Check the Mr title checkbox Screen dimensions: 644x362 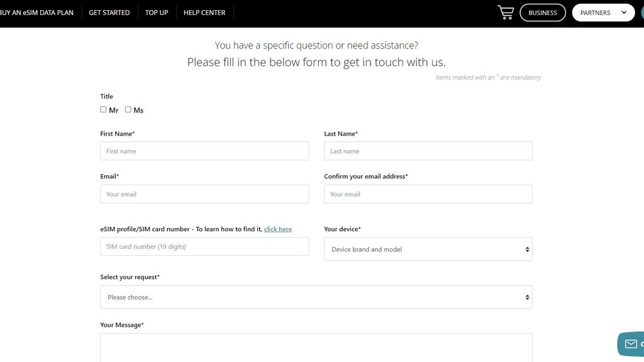coord(103,109)
